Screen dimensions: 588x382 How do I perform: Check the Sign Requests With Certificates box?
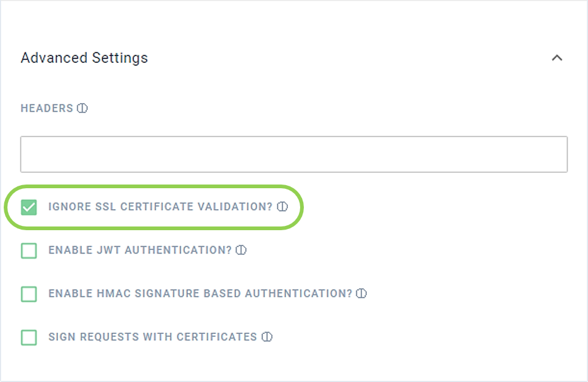coord(29,338)
